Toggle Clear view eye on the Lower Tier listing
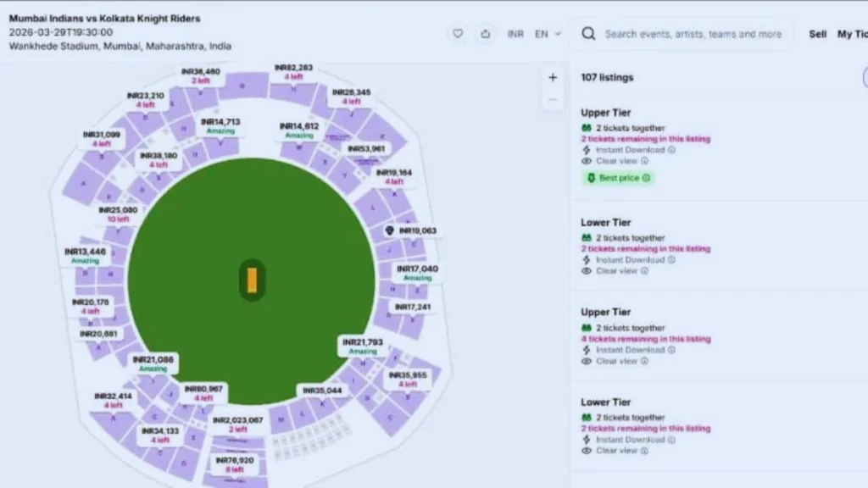 point(585,271)
